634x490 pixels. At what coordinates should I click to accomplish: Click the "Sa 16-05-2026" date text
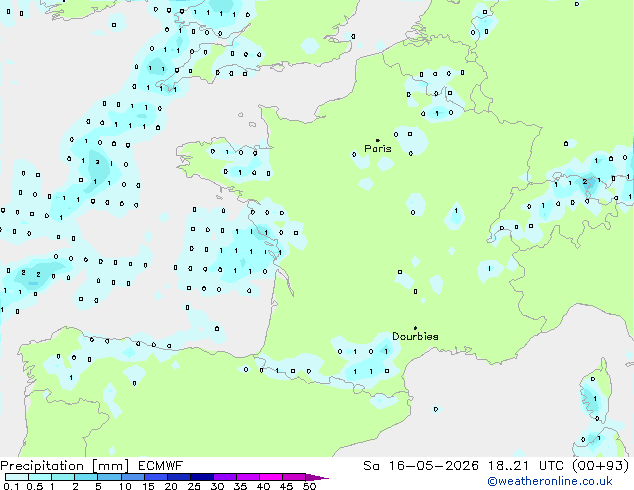421,466
